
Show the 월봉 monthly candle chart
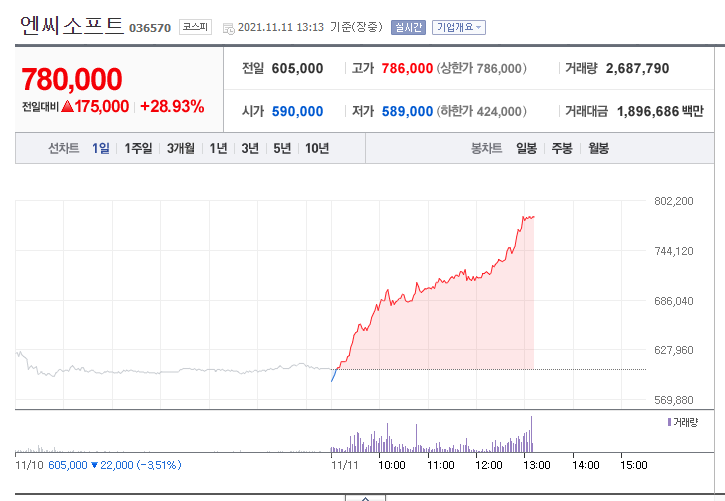(x=598, y=148)
